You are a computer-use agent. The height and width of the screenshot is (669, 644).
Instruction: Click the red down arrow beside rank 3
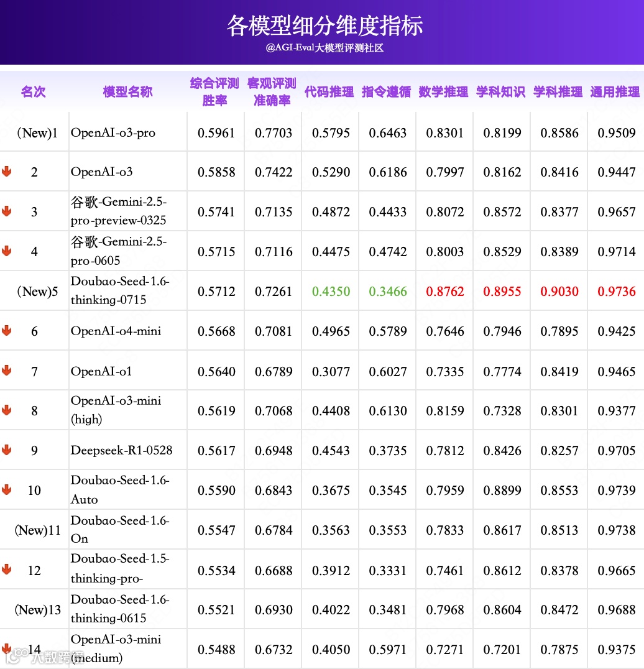point(6,211)
